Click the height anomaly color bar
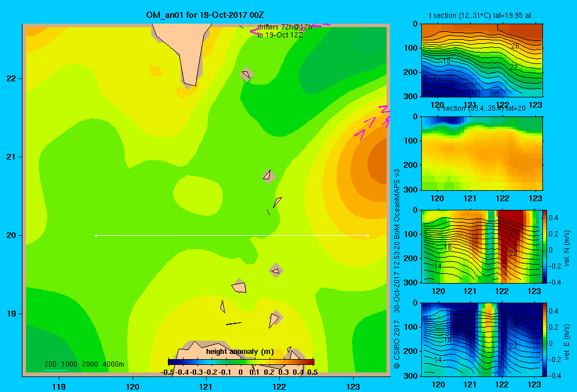This screenshot has height=392, width=577. click(x=241, y=362)
